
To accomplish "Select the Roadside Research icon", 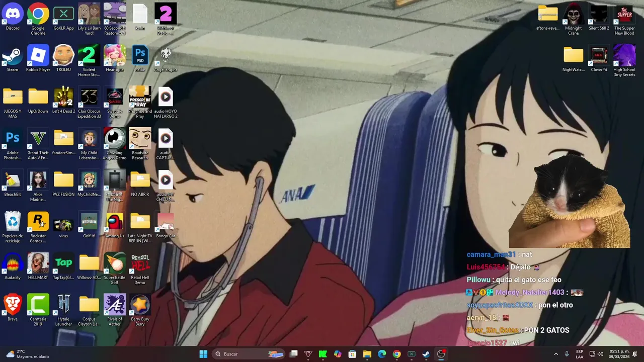I will point(140,144).
